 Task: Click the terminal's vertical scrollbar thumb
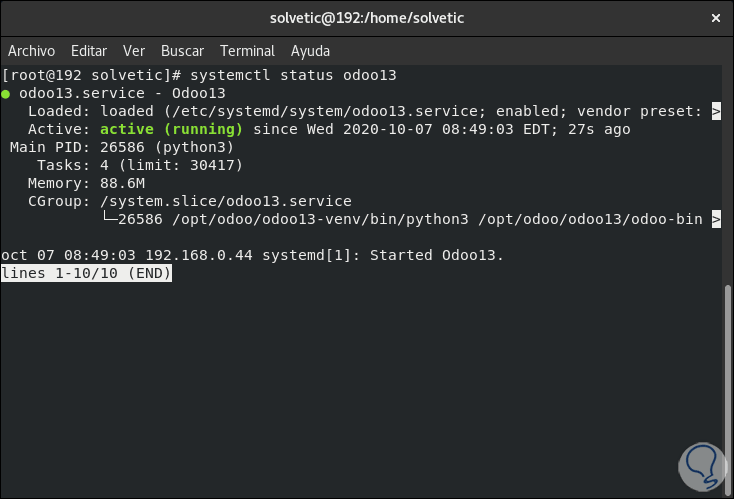tap(728, 388)
